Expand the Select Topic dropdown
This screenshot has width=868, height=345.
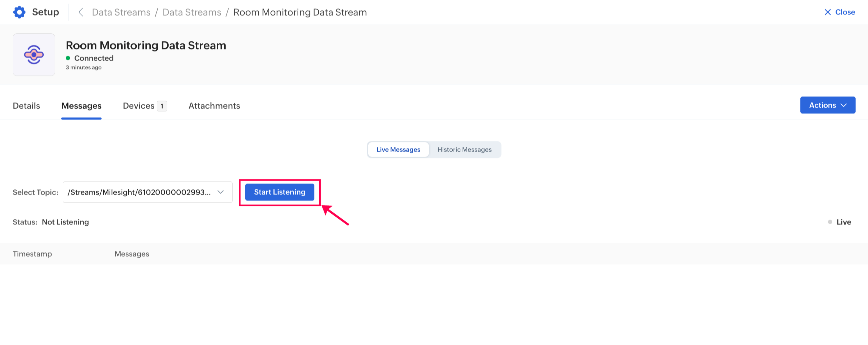tap(139, 192)
